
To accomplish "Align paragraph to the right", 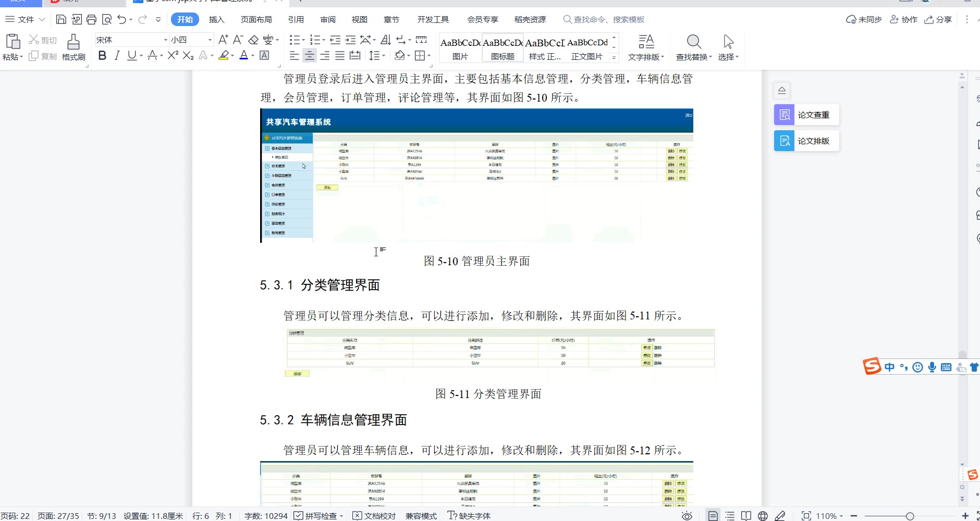I will pos(325,55).
